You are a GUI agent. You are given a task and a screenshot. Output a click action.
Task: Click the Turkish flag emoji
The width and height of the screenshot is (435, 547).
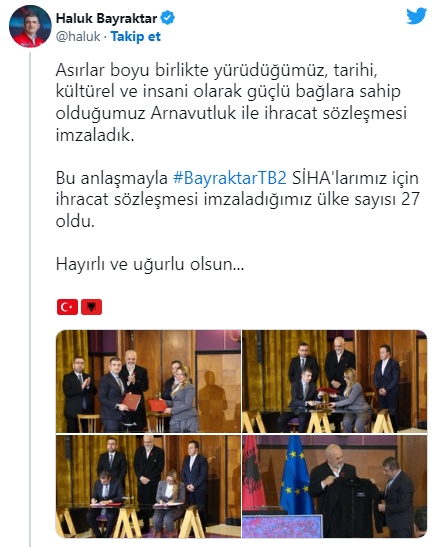pos(67,307)
